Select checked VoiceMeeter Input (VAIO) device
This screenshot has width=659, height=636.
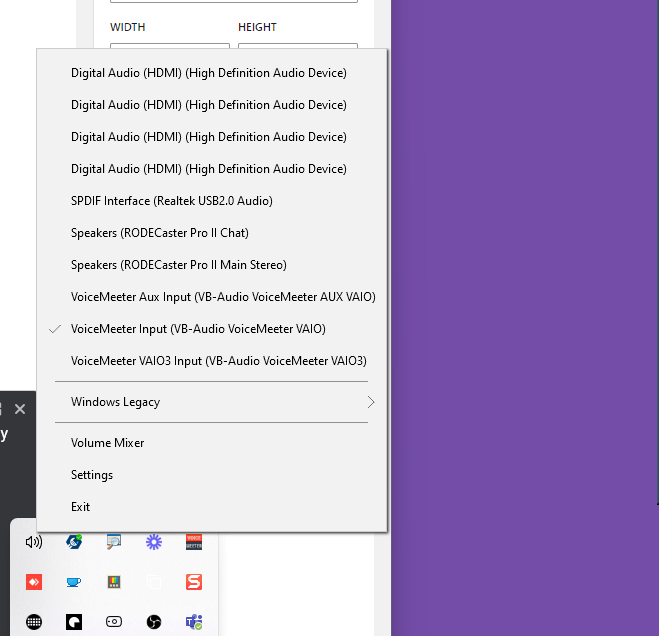tap(212, 329)
